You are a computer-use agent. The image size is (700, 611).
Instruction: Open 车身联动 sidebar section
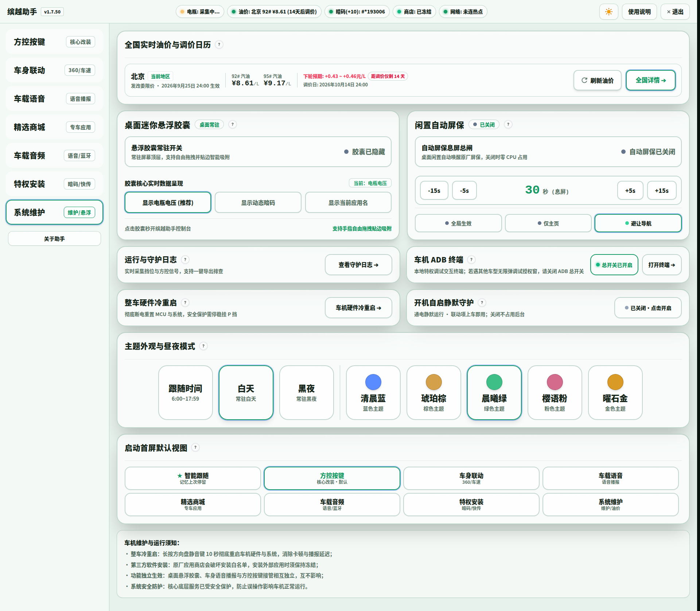[x=54, y=70]
